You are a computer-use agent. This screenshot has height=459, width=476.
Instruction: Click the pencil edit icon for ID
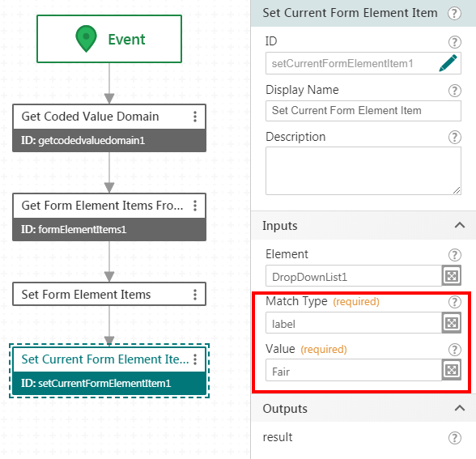(x=448, y=63)
